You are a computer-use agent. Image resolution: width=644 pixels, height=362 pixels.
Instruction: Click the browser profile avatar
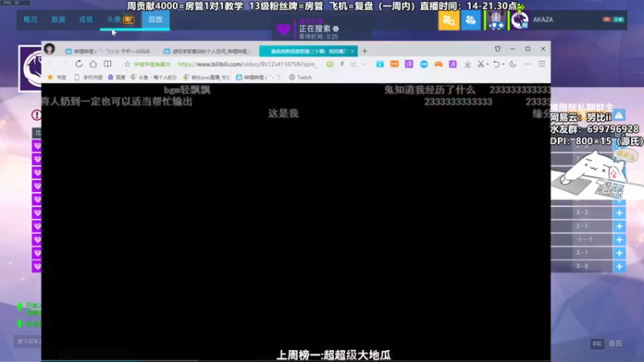(50, 49)
